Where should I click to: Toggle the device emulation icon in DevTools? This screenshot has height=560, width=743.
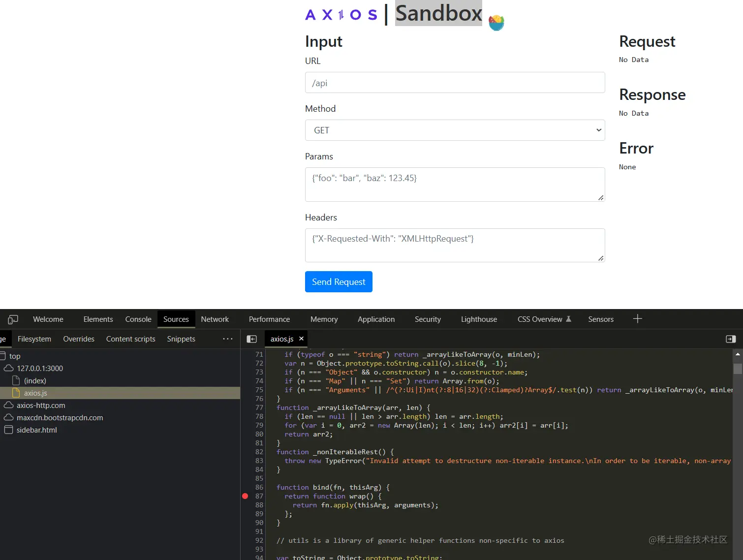click(13, 319)
